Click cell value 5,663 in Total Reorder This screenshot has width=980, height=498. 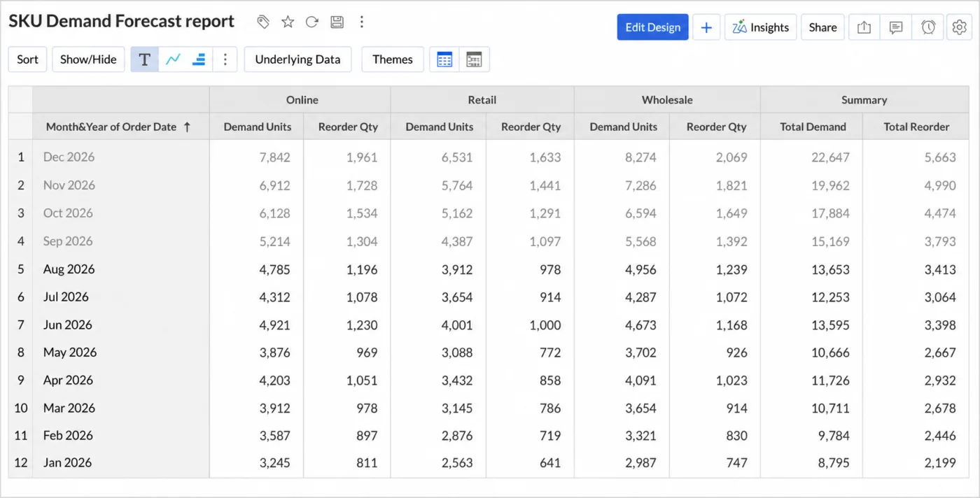pos(940,157)
